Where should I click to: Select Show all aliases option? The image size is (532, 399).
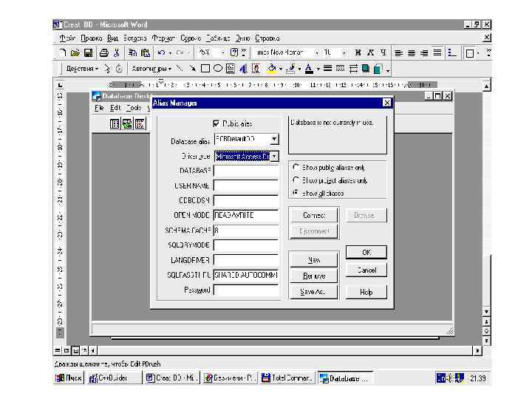pyautogui.click(x=296, y=193)
